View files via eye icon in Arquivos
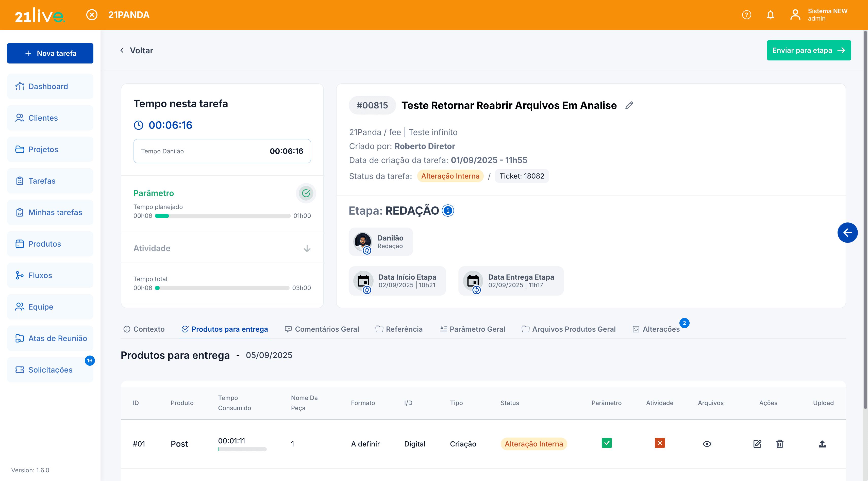This screenshot has height=481, width=868. [707, 444]
